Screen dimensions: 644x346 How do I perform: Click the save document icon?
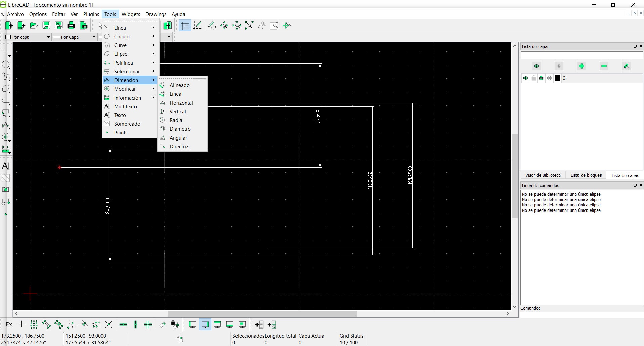click(x=46, y=25)
